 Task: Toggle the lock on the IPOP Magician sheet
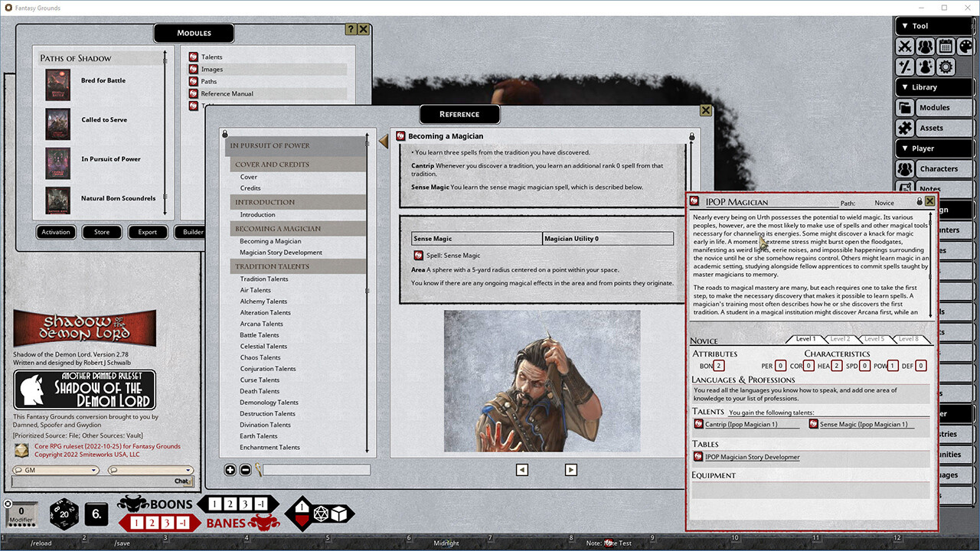919,202
